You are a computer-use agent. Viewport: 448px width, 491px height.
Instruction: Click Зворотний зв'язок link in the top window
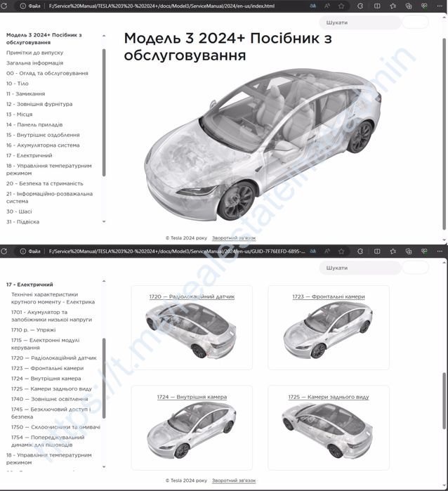(234, 238)
